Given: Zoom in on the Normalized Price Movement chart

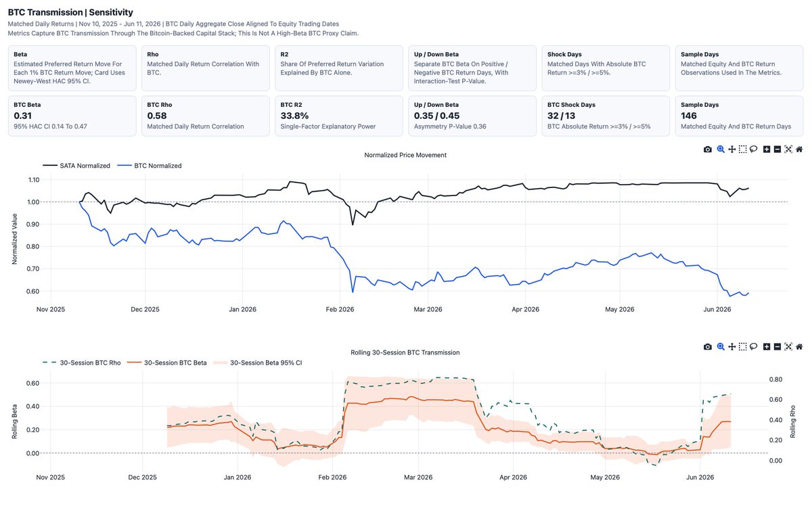Looking at the screenshot, I should [767, 149].
